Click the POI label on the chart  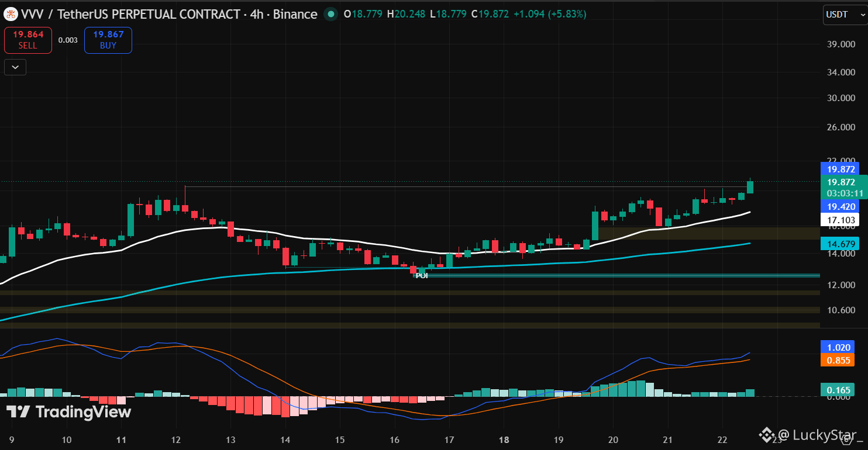click(422, 275)
